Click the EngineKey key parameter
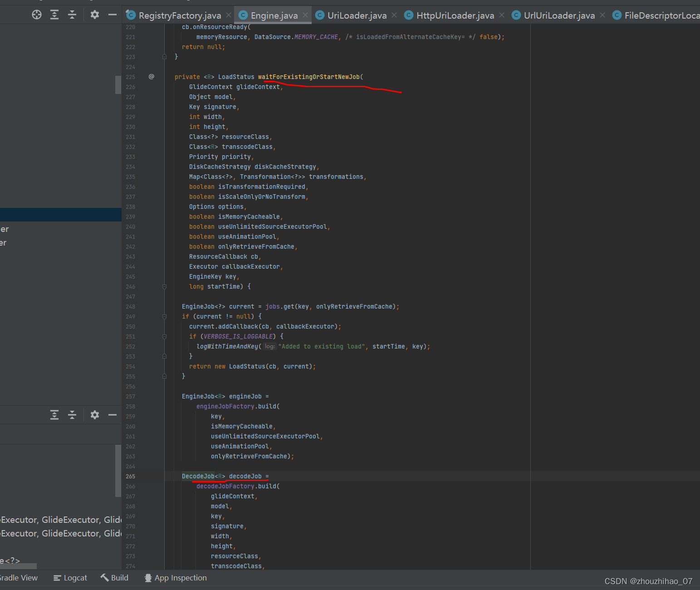The width and height of the screenshot is (700, 590). click(213, 276)
